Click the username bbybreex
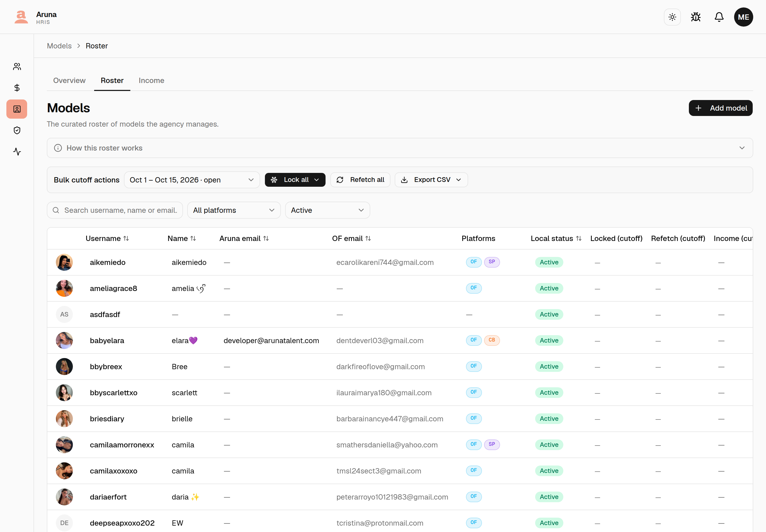Viewport: 766px width, 532px height. (106, 367)
